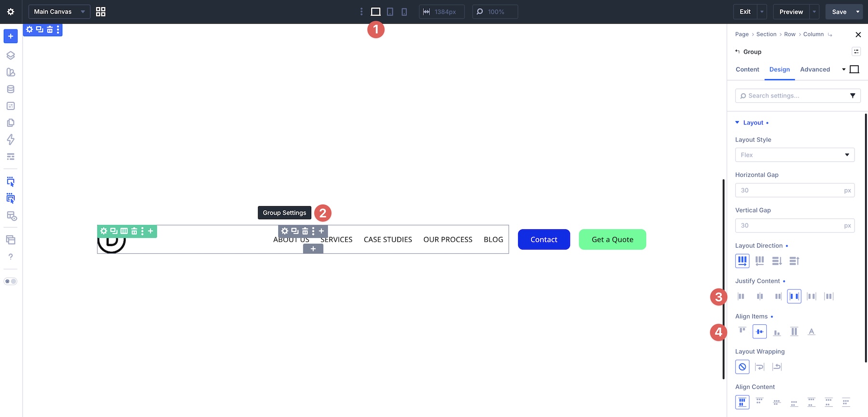Click Page in breadcrumb
Viewport: 868px width, 417px height.
click(742, 34)
